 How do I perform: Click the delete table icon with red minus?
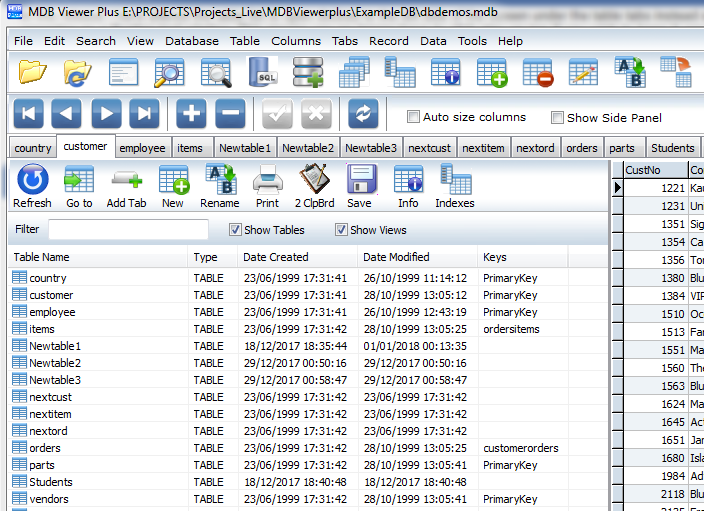tap(538, 72)
